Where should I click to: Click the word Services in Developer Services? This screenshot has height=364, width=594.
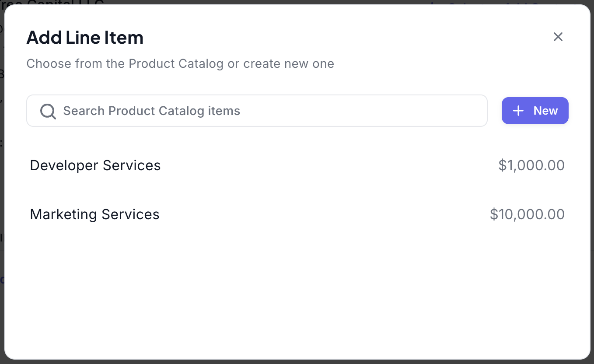click(x=132, y=165)
